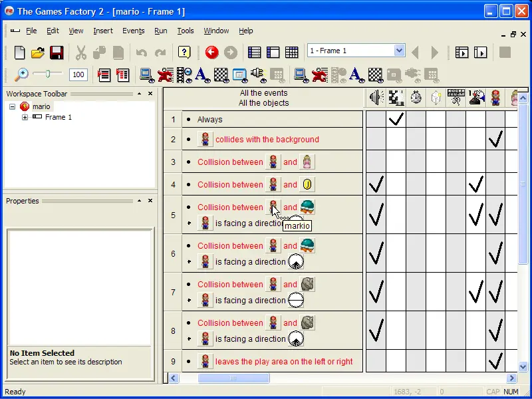Screen dimensions: 532x399
Task: Click vertical scrollbar down arrow
Action: point(523,367)
